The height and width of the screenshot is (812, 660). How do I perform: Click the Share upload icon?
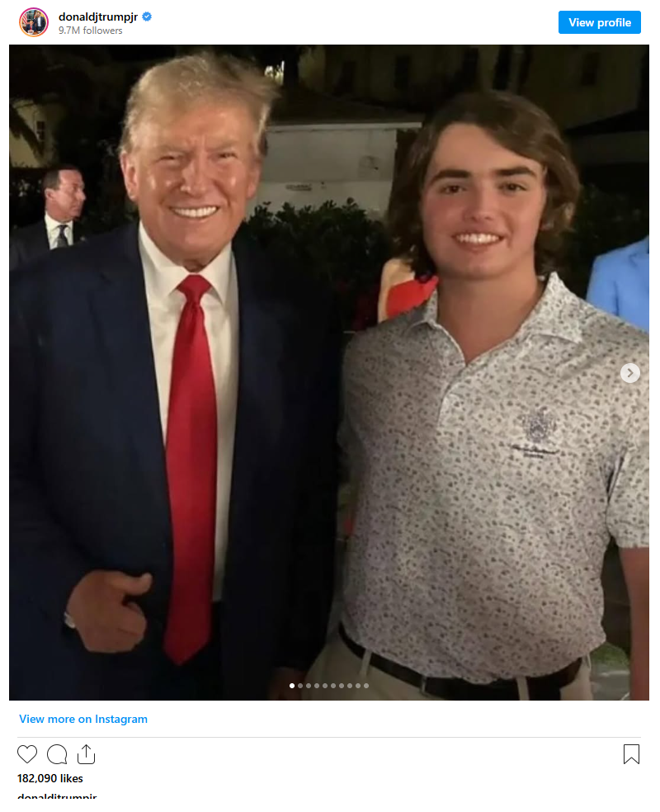86,754
